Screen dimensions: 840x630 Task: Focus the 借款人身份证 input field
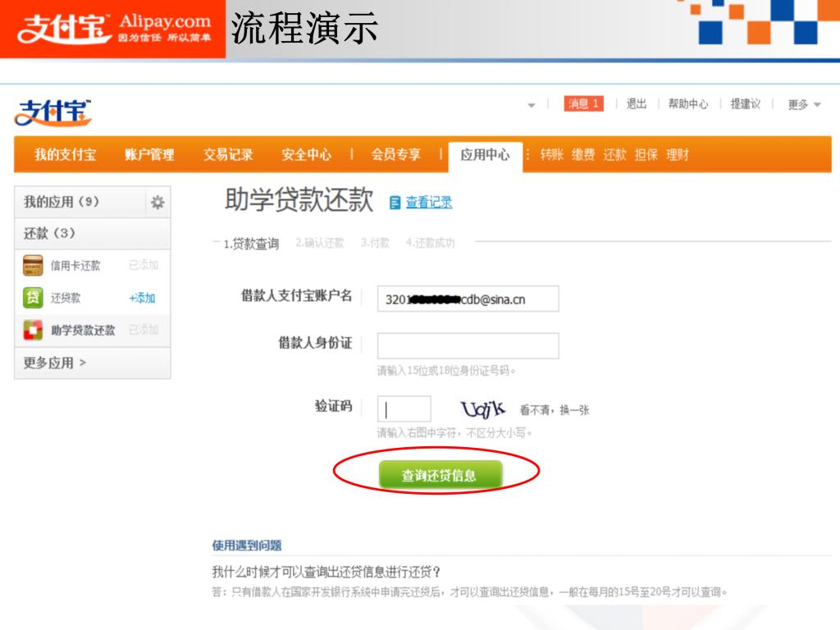468,346
